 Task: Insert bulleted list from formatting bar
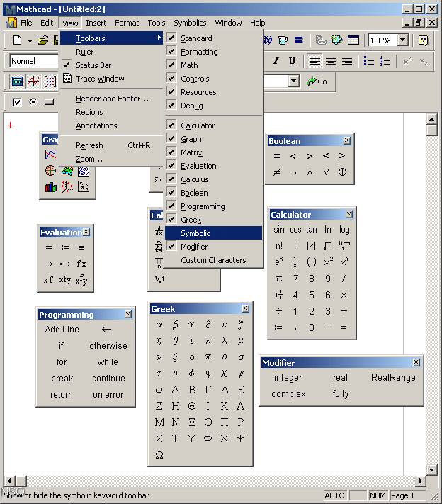pos(368,61)
